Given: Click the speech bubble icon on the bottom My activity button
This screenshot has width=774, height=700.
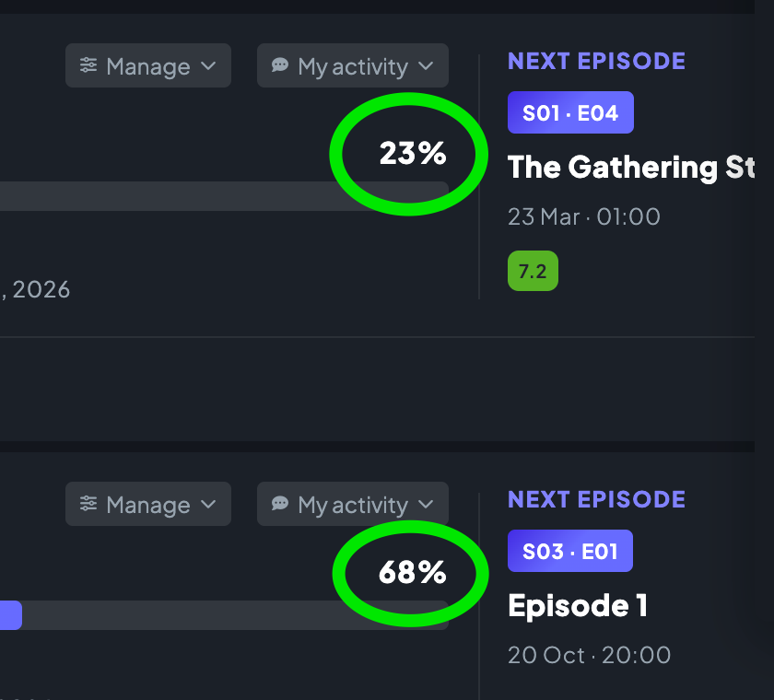Looking at the screenshot, I should (280, 504).
